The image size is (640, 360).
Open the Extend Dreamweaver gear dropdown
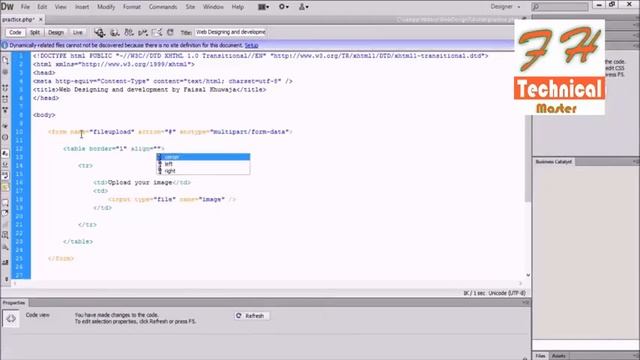coord(284,7)
